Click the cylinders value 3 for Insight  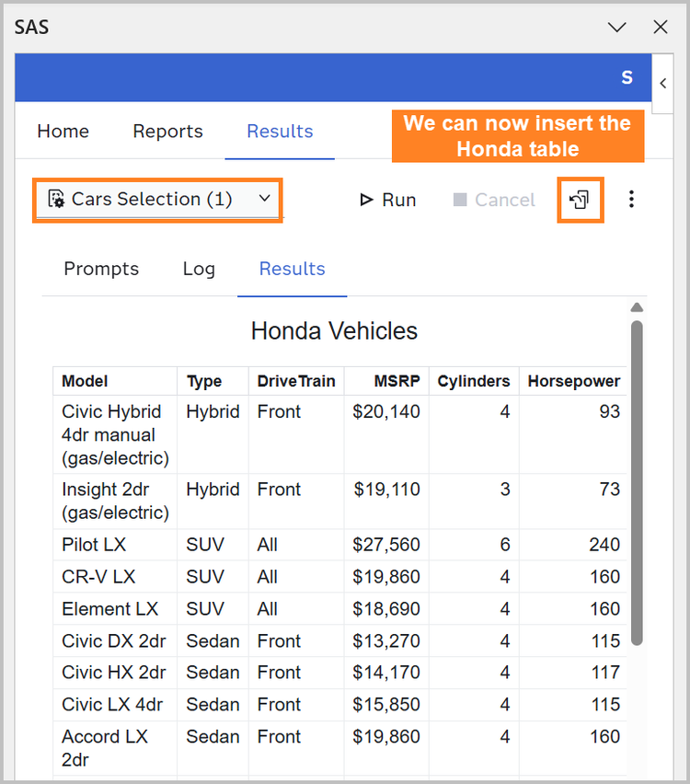point(505,489)
